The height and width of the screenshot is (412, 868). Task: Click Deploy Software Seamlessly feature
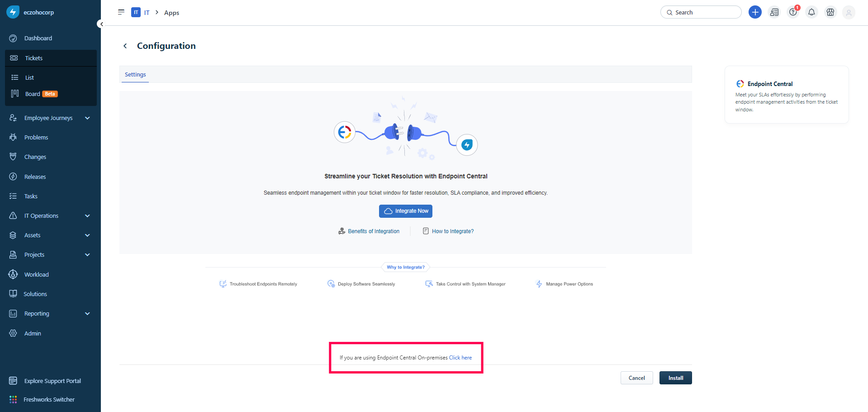pos(361,284)
